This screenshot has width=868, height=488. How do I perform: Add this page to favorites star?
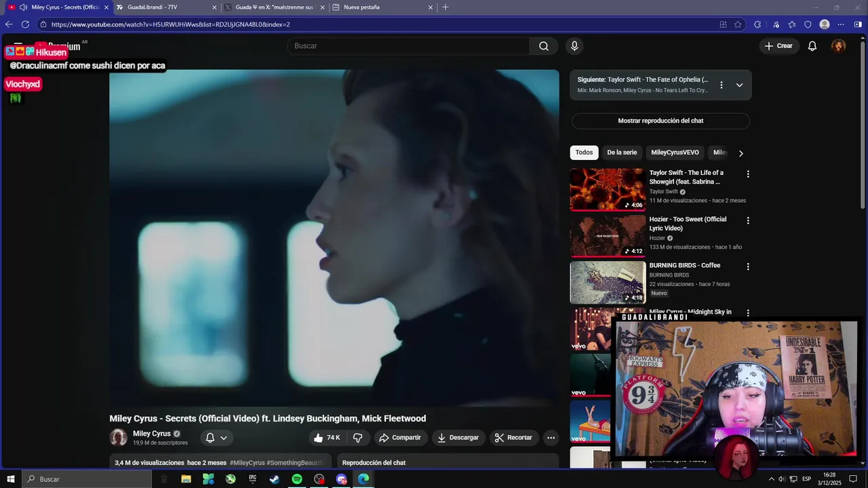[738, 24]
